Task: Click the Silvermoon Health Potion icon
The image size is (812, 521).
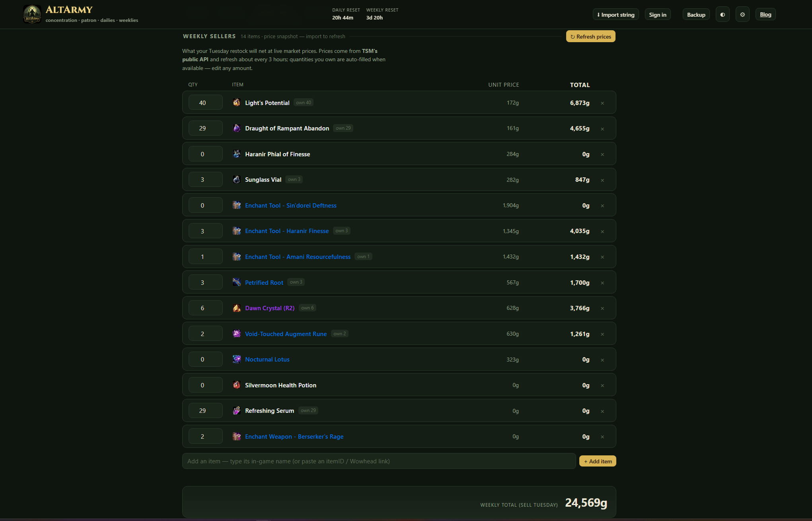Action: 237,385
